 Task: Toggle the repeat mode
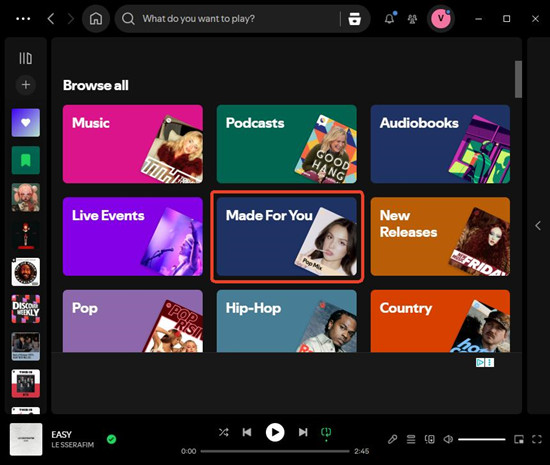[326, 433]
